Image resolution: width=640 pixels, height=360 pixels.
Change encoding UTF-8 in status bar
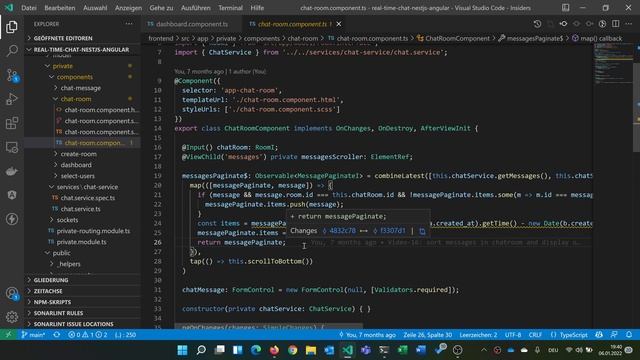pos(513,335)
